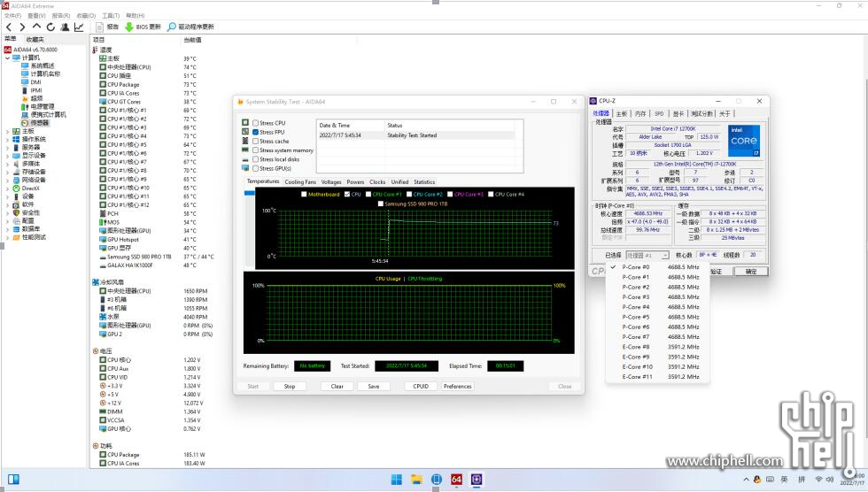Open 查看(V) menu in AIDA64
Image resolution: width=868 pixels, height=492 pixels.
pyautogui.click(x=36, y=15)
